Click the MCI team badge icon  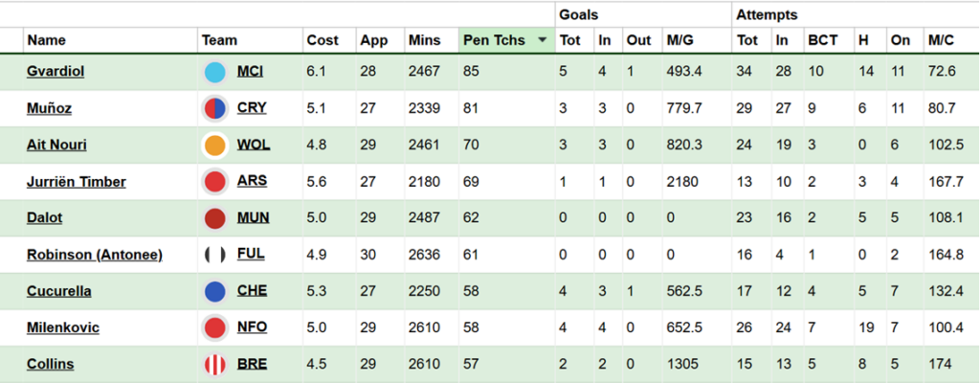[214, 72]
